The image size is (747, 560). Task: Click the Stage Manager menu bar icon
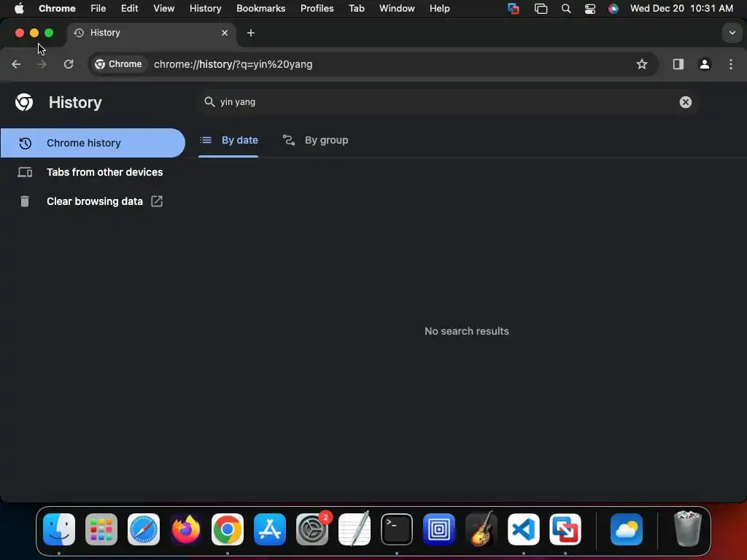coord(541,9)
